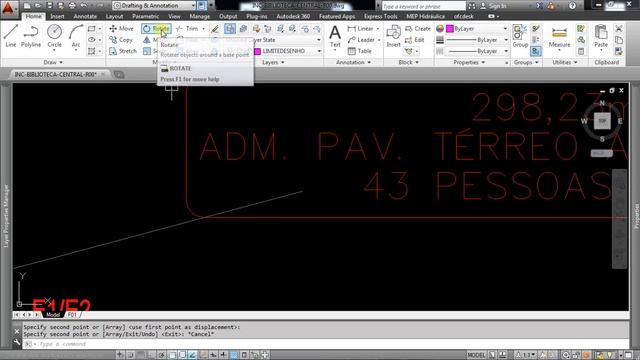Expand the Draw panel

tap(53, 62)
